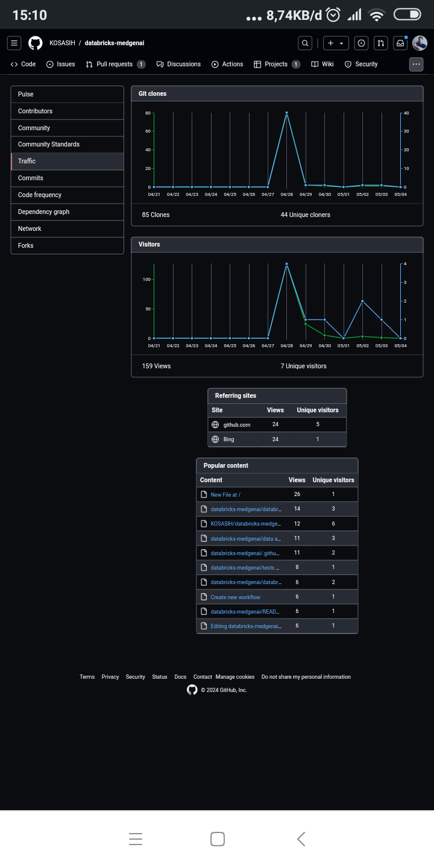The image size is (434, 868).
Task: Select Community Standards in sidebar
Action: coord(68,145)
